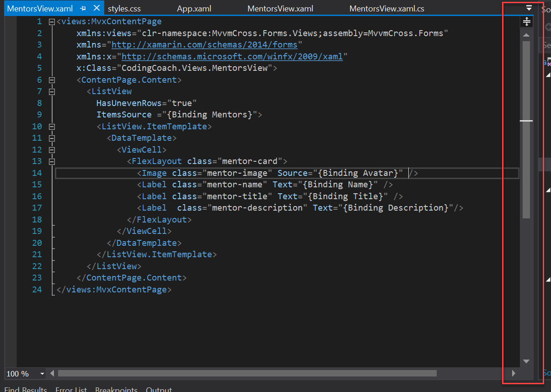Click the "mentor-title" class value

point(237,196)
